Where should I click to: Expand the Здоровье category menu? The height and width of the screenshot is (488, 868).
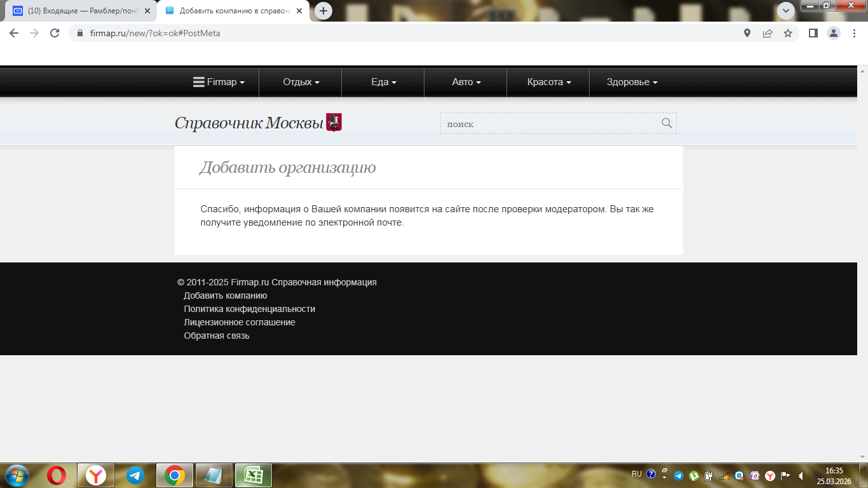click(x=632, y=82)
